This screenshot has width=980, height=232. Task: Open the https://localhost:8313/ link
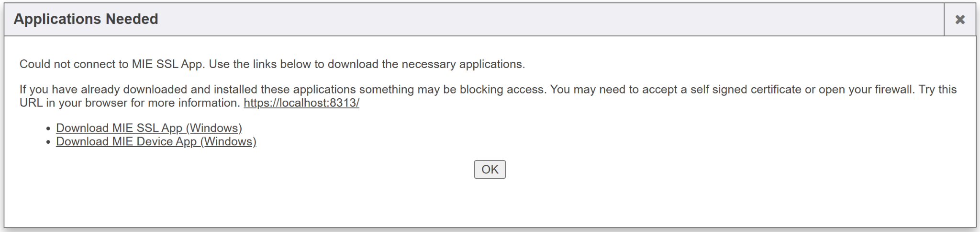click(301, 103)
